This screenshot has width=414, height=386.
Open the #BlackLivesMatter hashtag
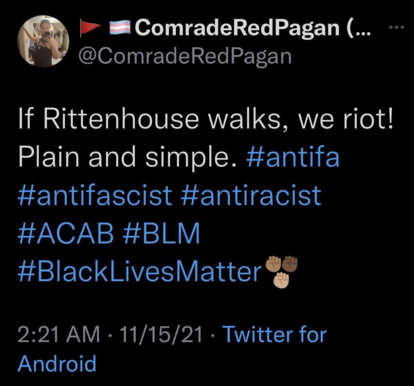pyautogui.click(x=140, y=272)
